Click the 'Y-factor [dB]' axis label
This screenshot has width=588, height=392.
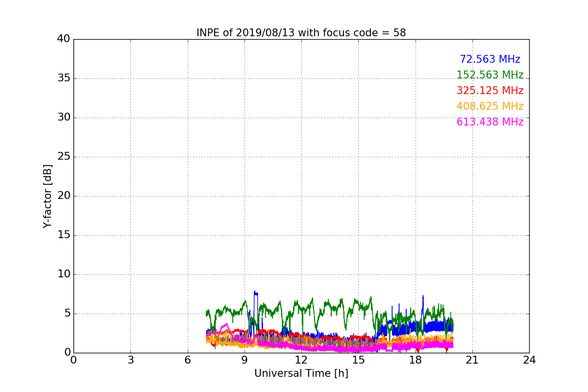coord(48,196)
